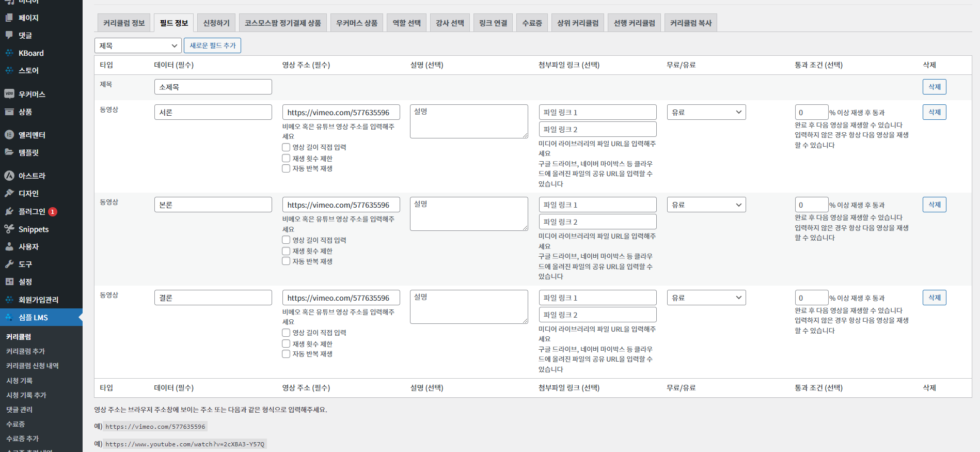
Task: Open the 우커머스 Woo icon
Action: 9,94
